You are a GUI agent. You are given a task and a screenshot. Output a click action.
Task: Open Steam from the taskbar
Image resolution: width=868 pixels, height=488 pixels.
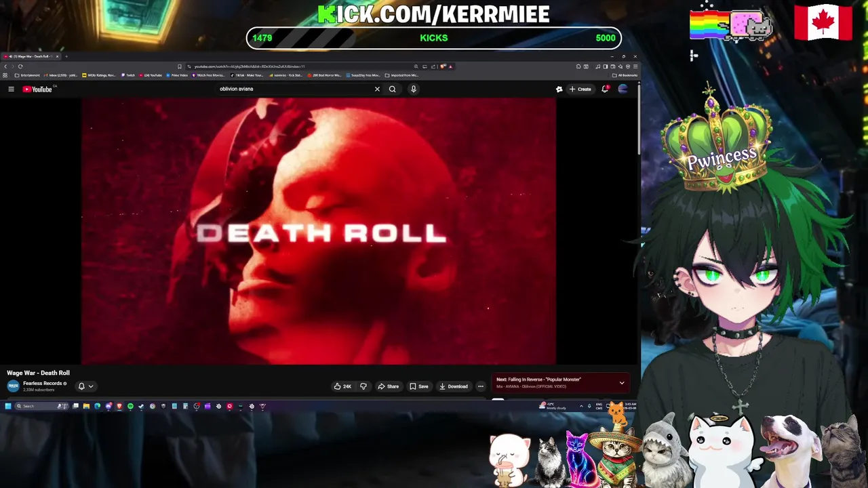(x=141, y=406)
